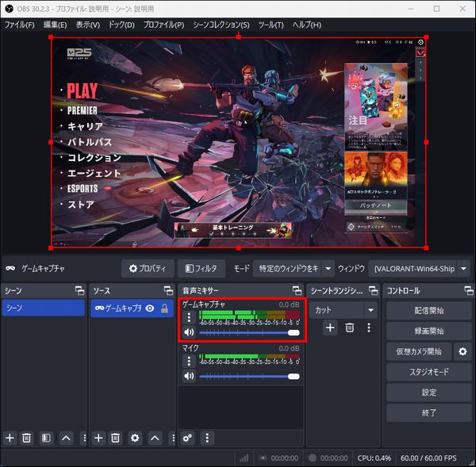
Task: Click the ゲームキャプチャ audio level meter
Action: pos(249,315)
